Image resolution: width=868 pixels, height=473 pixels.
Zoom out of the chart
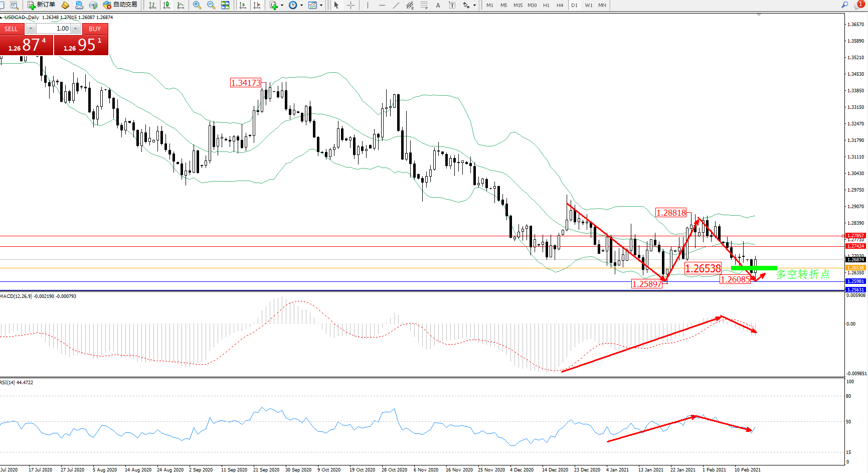(x=211, y=5)
